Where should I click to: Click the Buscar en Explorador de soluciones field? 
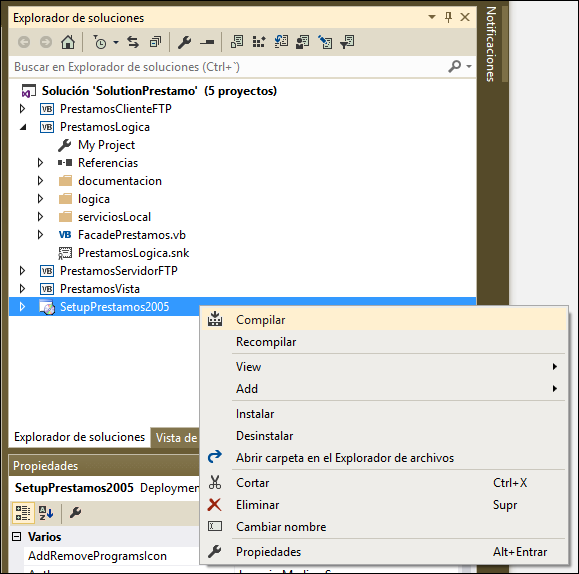tap(227, 67)
